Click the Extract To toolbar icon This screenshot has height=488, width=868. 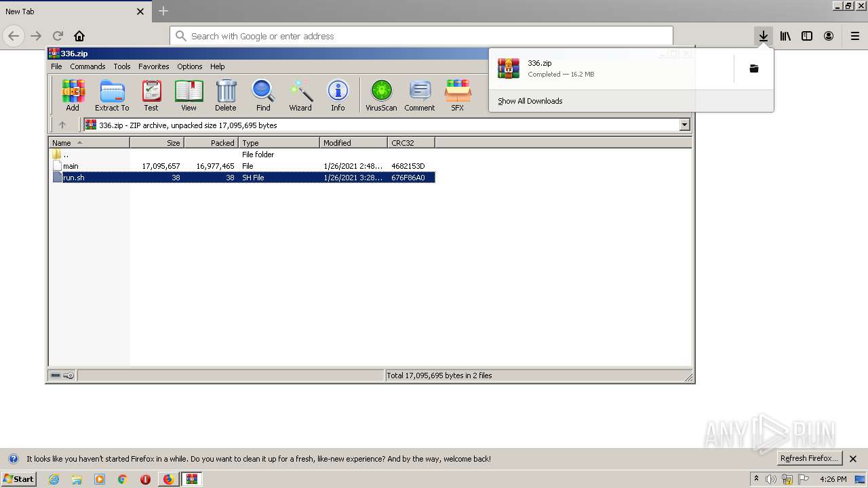[x=112, y=95]
